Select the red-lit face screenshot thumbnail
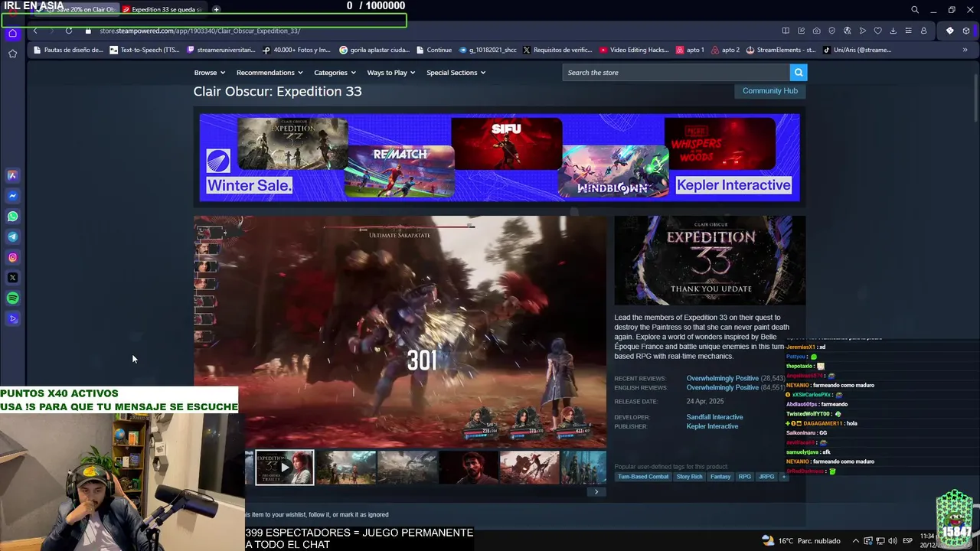 (469, 468)
